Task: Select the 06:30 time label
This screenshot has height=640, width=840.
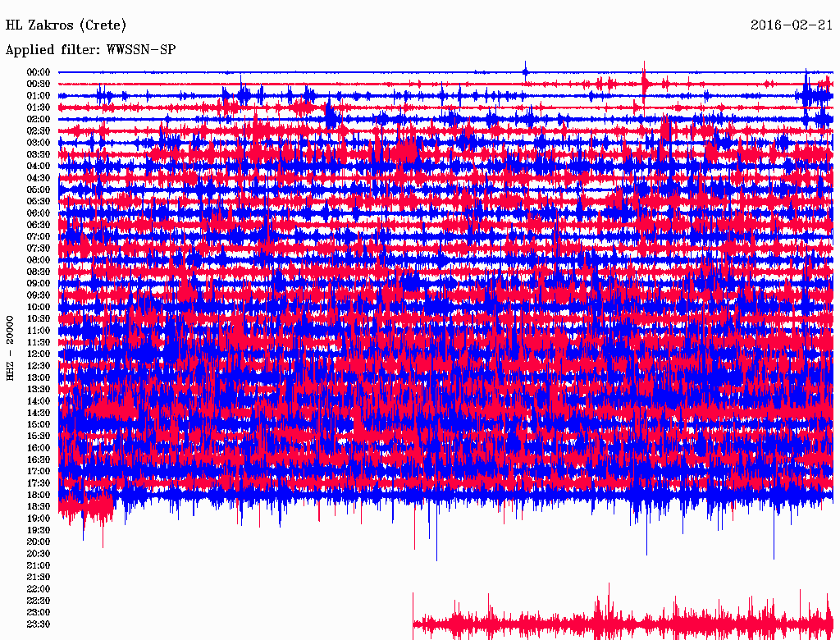Action: pyautogui.click(x=39, y=225)
